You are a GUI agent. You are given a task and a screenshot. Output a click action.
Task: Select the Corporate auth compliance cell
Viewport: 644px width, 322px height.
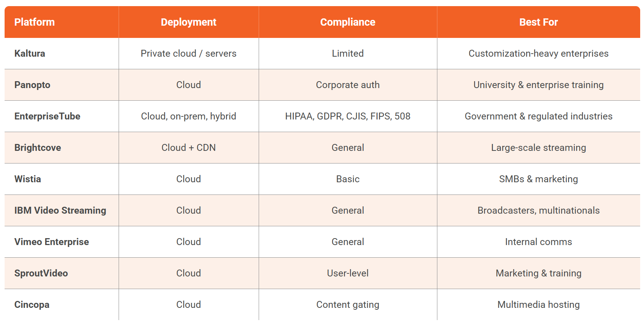tap(348, 85)
